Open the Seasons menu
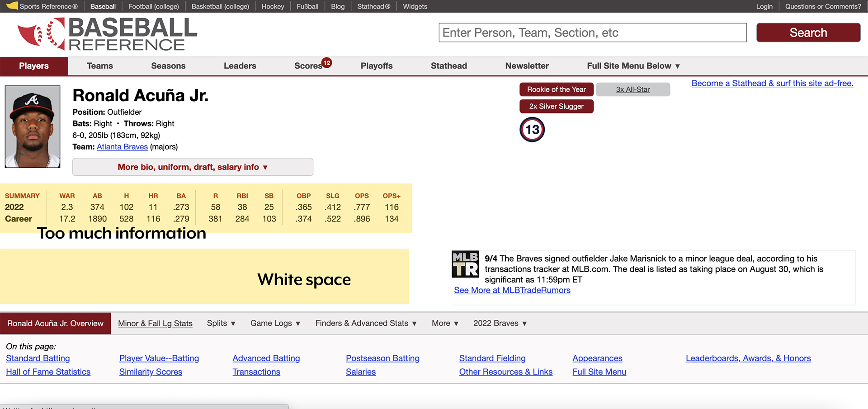The width and height of the screenshot is (868, 409). 168,66
